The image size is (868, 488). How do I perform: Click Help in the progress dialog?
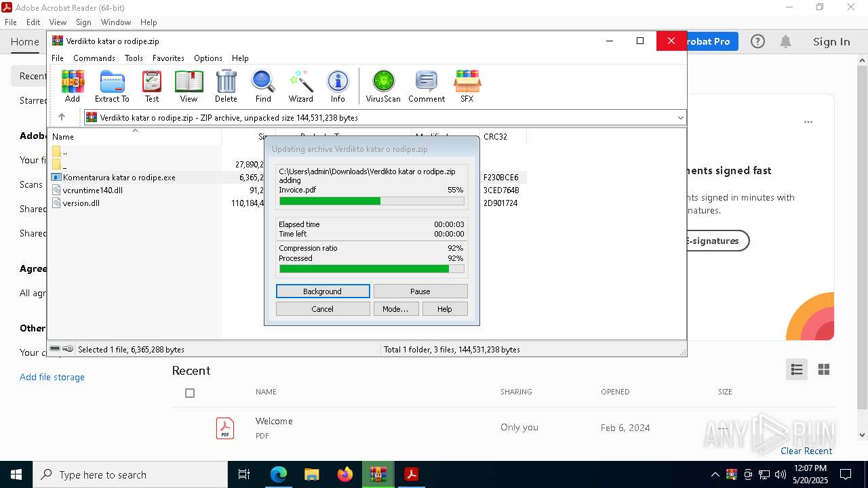(445, 309)
